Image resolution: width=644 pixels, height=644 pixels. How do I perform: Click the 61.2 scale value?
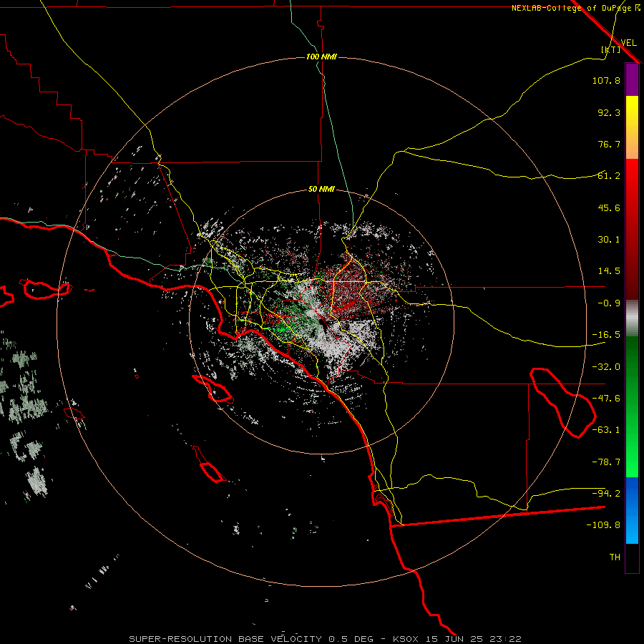[x=609, y=176]
